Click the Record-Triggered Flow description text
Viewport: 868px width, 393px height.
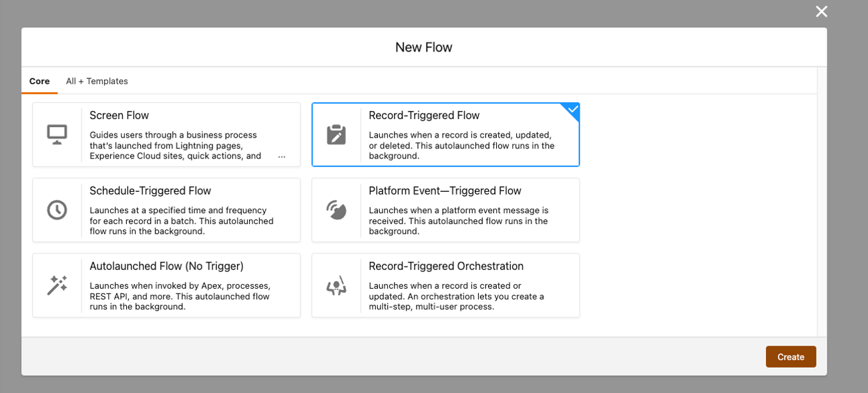pyautogui.click(x=461, y=146)
